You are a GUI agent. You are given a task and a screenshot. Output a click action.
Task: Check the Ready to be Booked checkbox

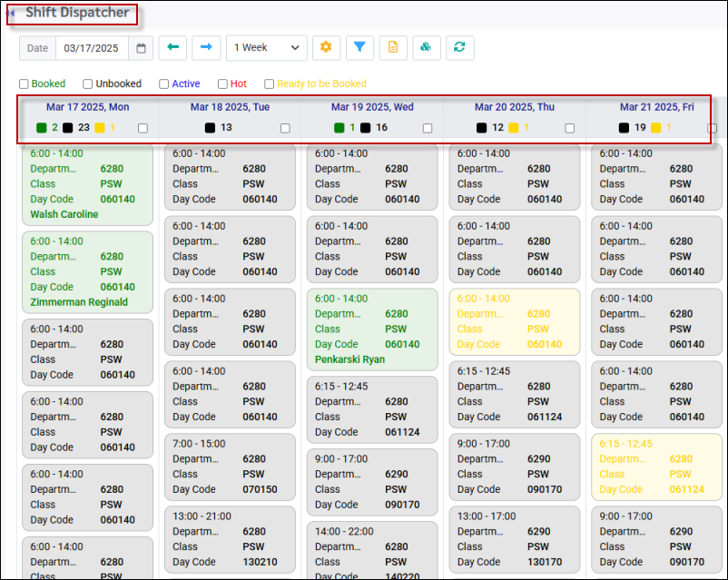[269, 84]
